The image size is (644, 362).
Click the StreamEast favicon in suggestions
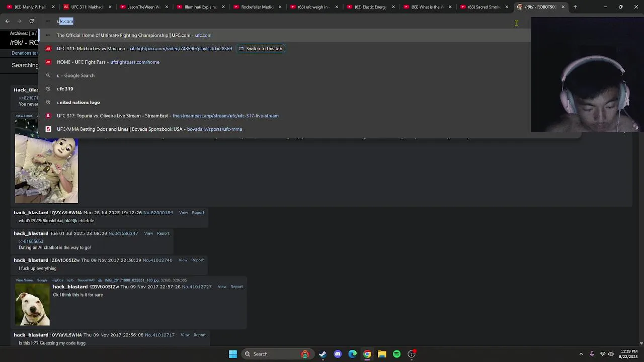coord(48,116)
